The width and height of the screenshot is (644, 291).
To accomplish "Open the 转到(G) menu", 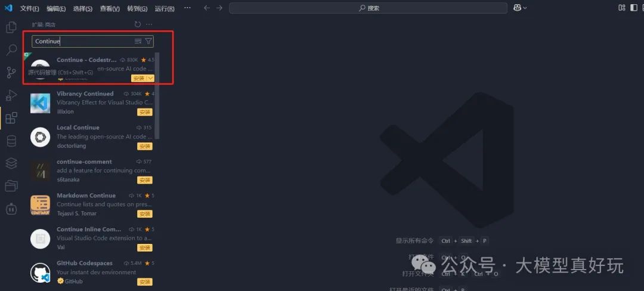I will click(x=137, y=8).
